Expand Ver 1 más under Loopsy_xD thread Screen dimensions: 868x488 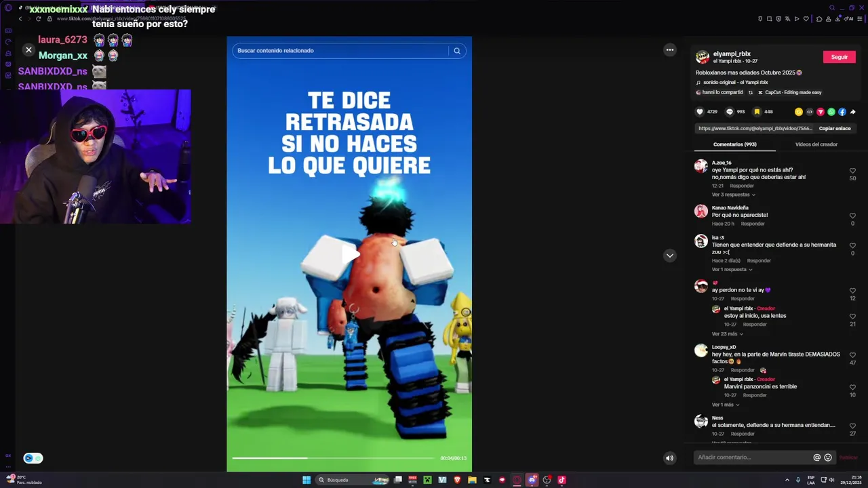pos(726,405)
